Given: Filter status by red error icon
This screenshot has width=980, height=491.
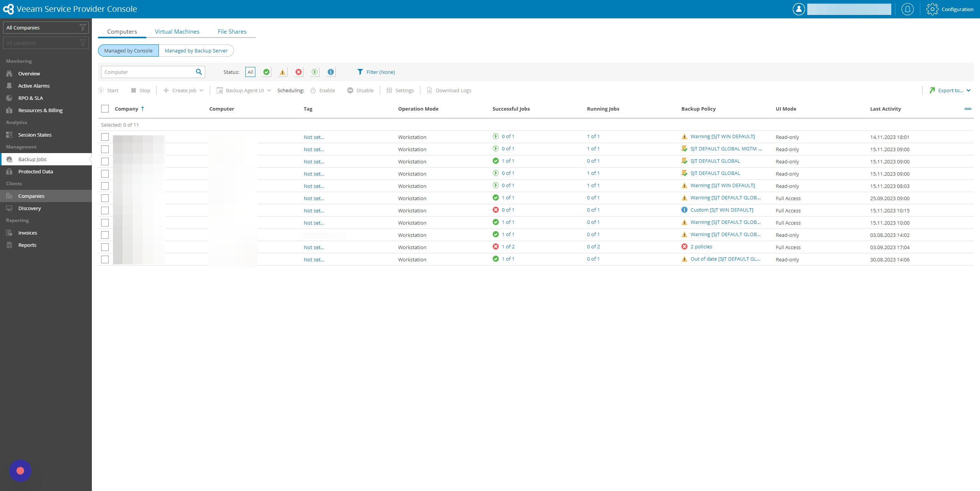Looking at the screenshot, I should pos(299,72).
